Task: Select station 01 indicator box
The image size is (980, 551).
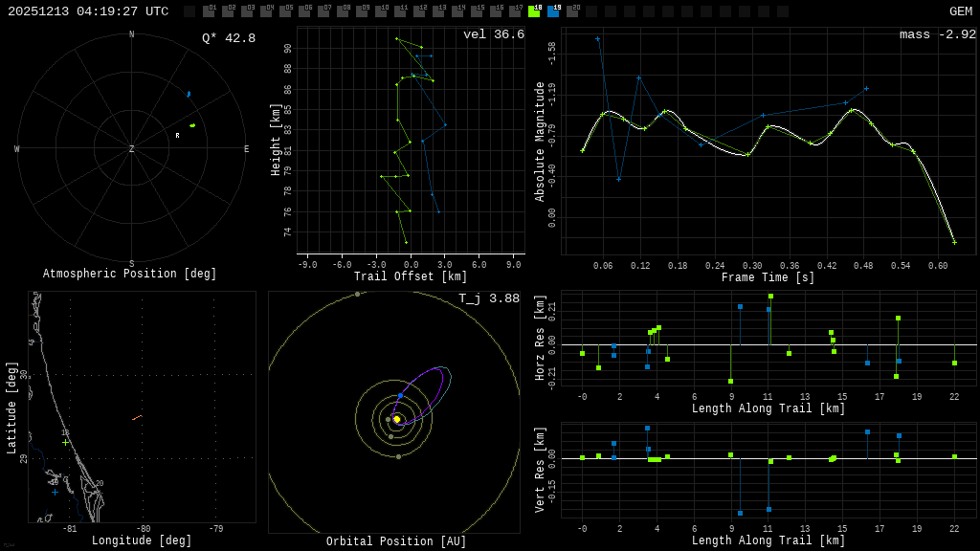Action: (209, 11)
